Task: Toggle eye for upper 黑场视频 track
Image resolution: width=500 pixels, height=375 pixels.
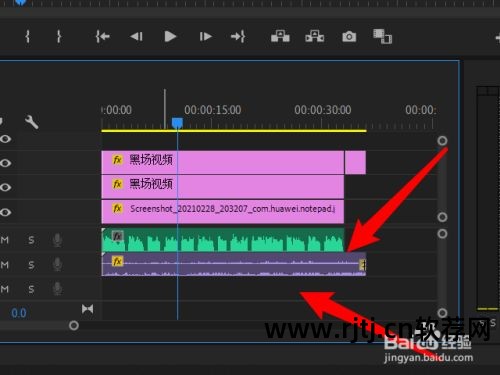Action: tap(5, 163)
